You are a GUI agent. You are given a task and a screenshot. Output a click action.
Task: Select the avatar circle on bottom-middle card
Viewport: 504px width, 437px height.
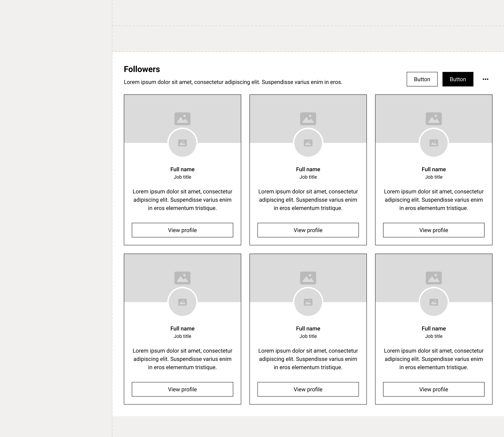tap(308, 302)
